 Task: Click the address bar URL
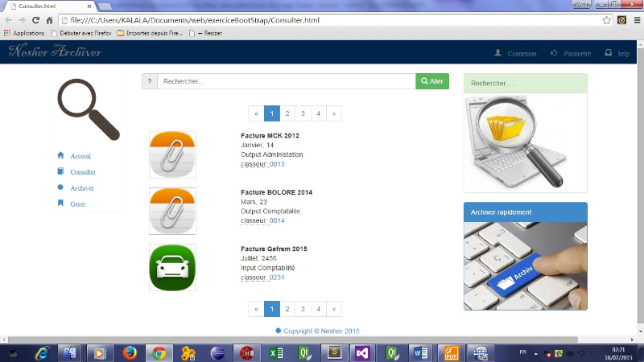(x=195, y=20)
